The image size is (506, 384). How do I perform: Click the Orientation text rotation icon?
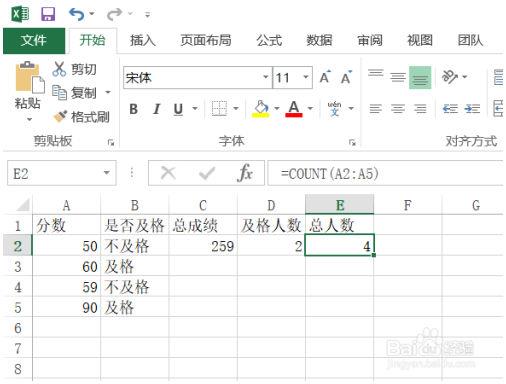click(x=449, y=77)
